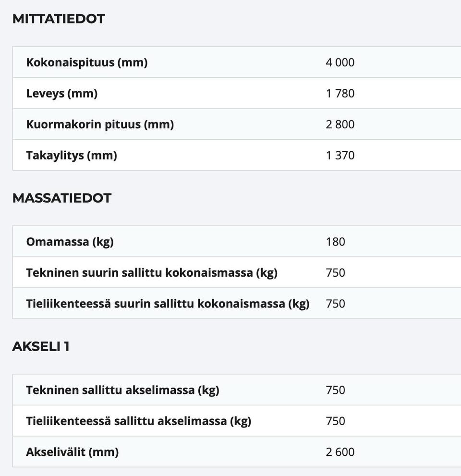
Task: Click the Kokonaispituus value 4 000
Action: pyautogui.click(x=340, y=62)
